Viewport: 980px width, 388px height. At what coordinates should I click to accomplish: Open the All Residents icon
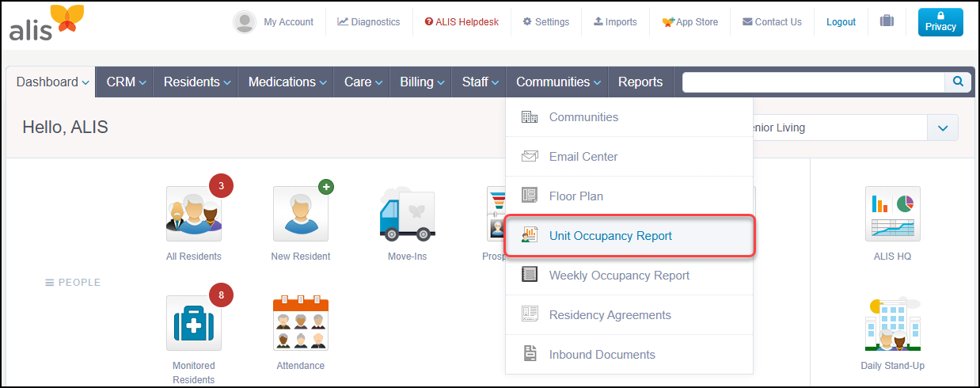(x=194, y=214)
